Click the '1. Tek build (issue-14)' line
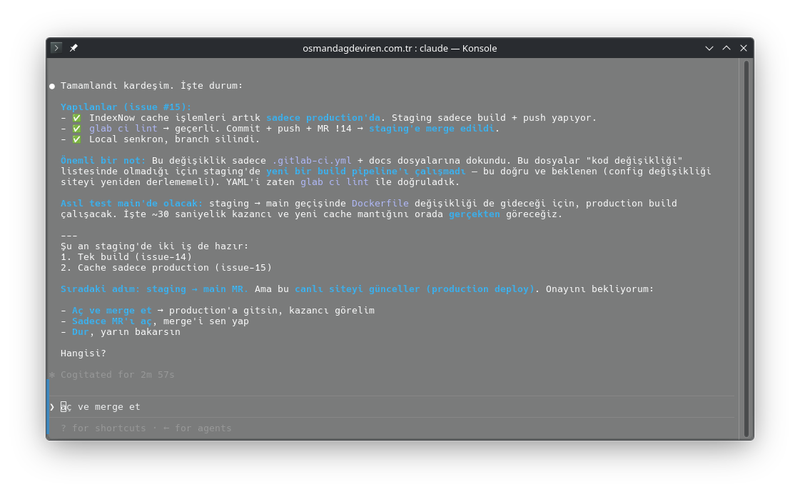Viewport: 800px width, 495px height. click(126, 257)
